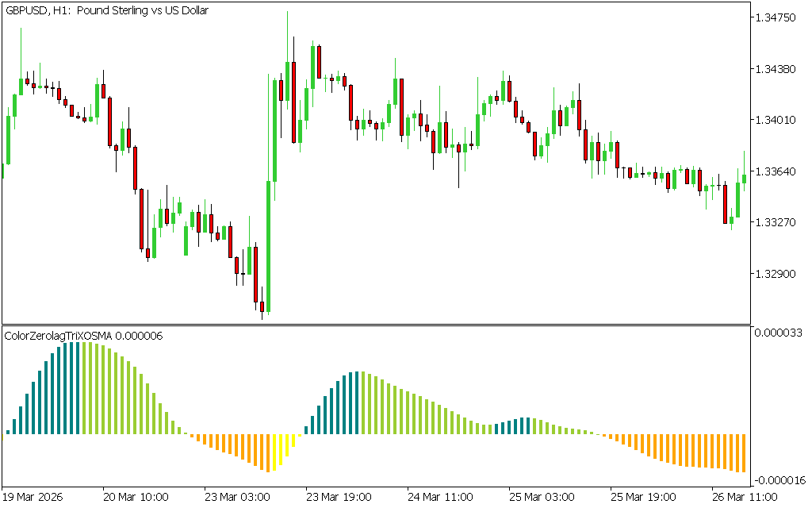Select the 23 Mar 19:00 time label
812x508 pixels.
click(338, 497)
